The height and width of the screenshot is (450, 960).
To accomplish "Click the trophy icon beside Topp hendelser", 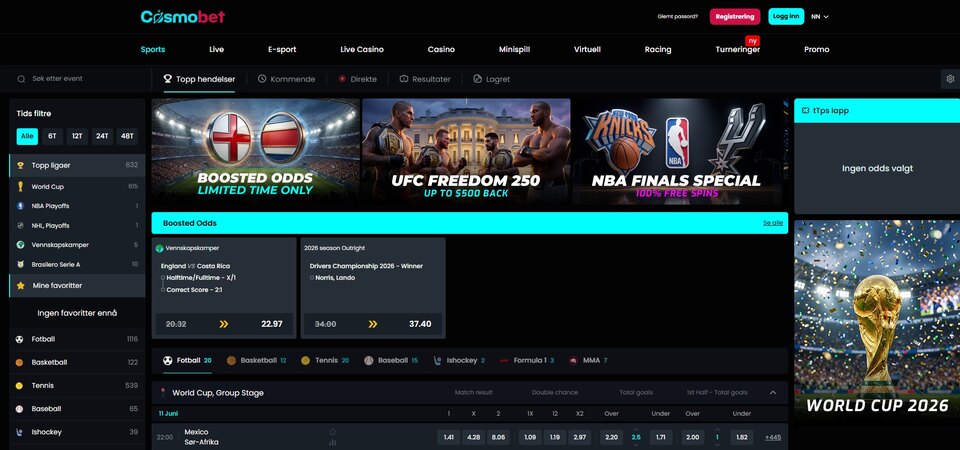I will (168, 79).
